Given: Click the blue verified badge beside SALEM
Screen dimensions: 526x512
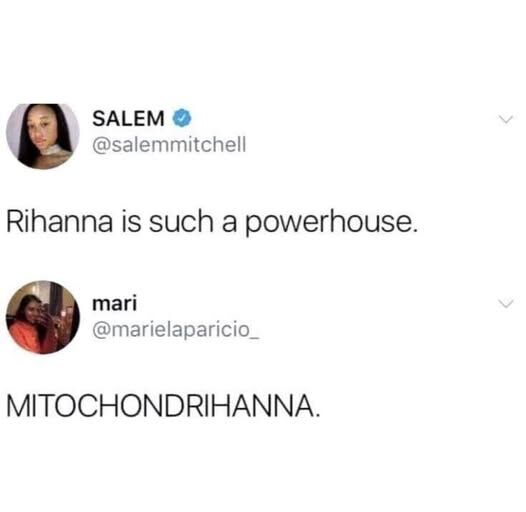Looking at the screenshot, I should (x=182, y=118).
